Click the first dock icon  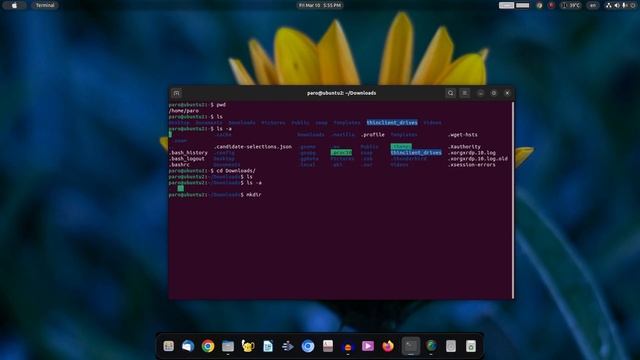[169, 346]
